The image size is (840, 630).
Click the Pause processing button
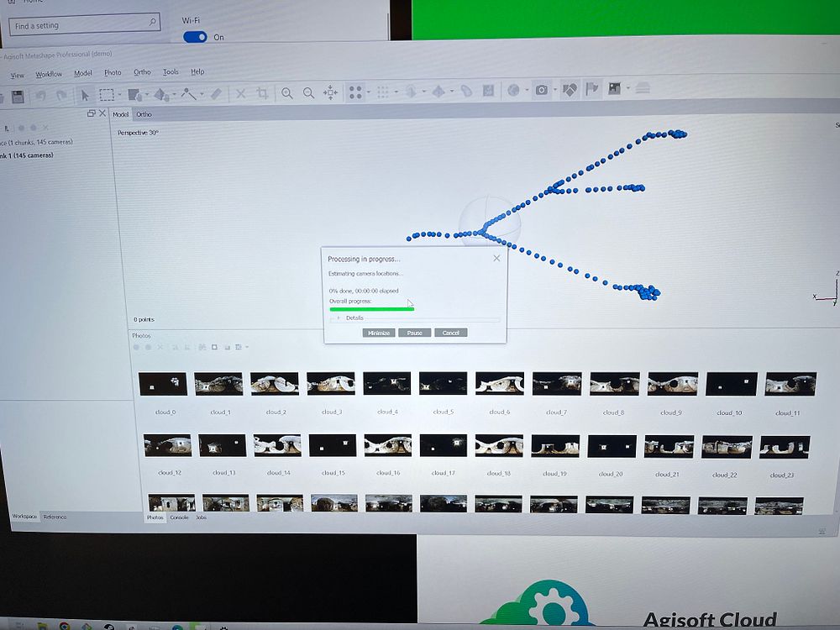click(x=415, y=333)
